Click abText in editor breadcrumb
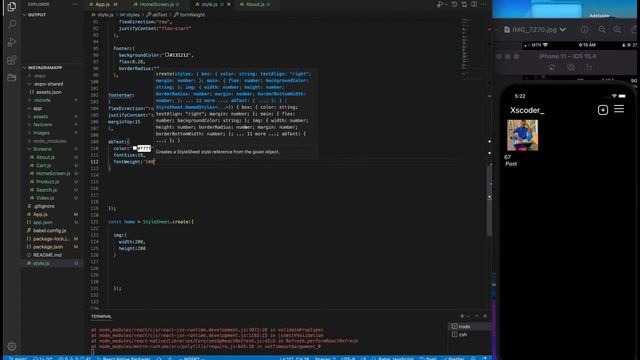 coord(160,15)
